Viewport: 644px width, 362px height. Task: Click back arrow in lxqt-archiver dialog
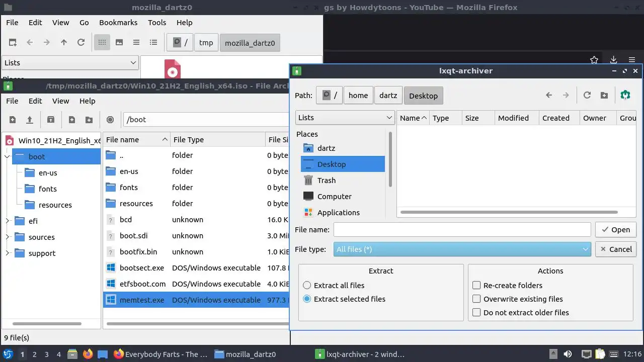coord(549,95)
